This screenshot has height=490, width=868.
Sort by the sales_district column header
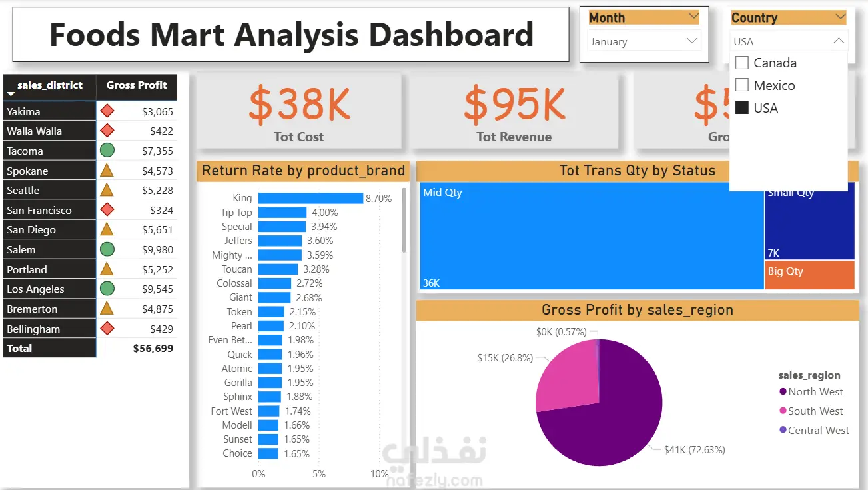[x=50, y=85]
